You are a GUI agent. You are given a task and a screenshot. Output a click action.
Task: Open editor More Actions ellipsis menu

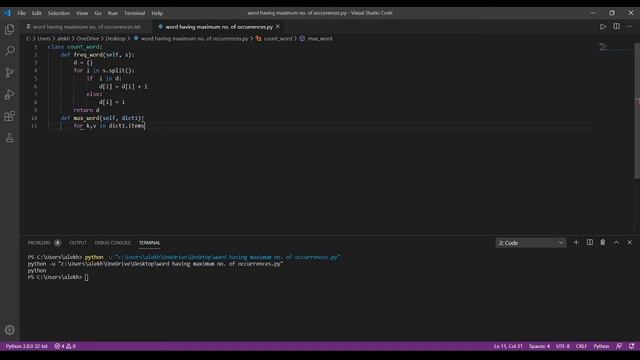(x=629, y=27)
